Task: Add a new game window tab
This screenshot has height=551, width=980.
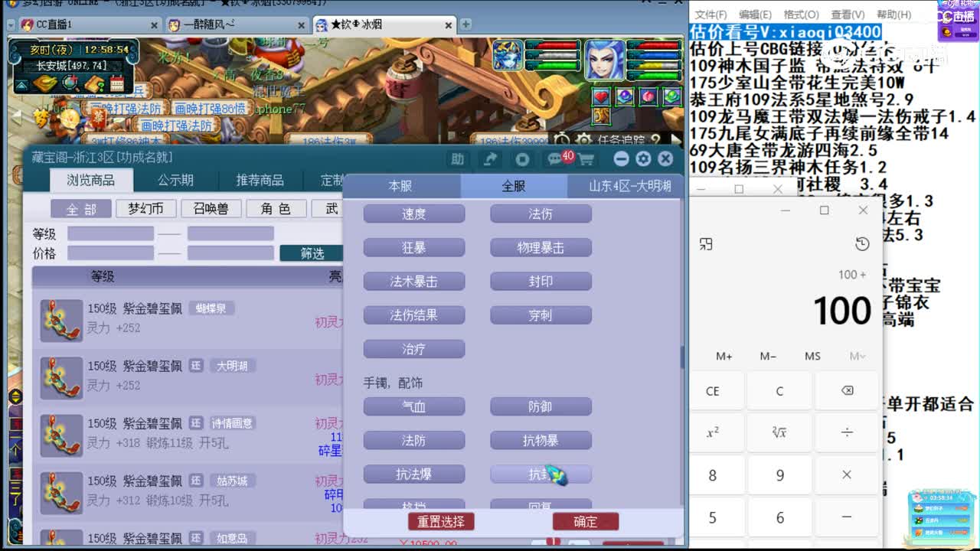Action: (x=464, y=25)
